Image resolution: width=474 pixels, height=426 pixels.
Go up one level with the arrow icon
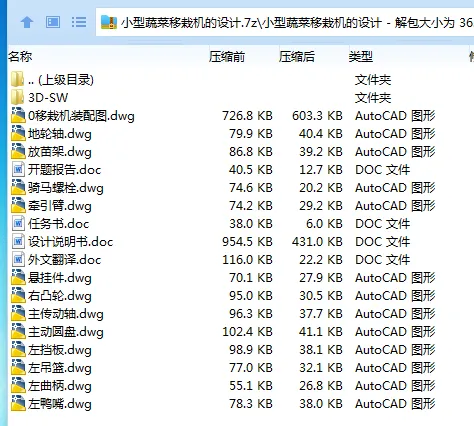pyautogui.click(x=27, y=23)
